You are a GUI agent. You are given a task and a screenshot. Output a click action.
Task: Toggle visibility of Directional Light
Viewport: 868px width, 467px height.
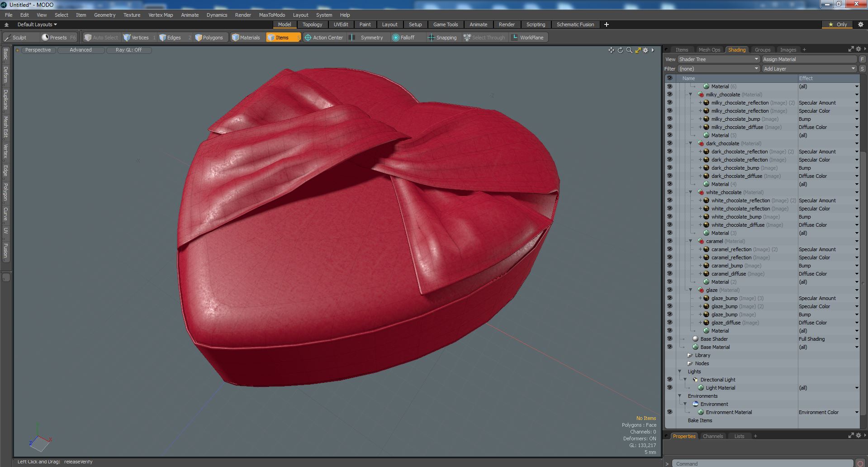pos(669,380)
